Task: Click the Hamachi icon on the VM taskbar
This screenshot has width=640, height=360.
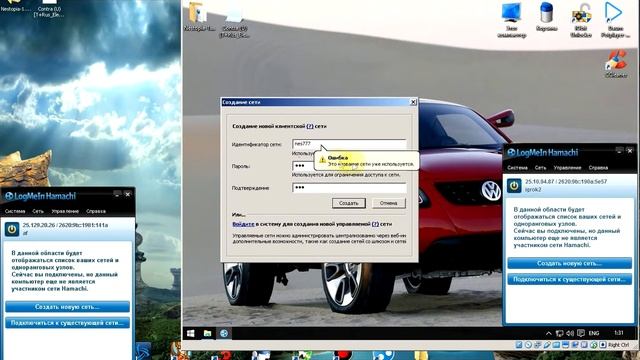Action: click(x=224, y=333)
